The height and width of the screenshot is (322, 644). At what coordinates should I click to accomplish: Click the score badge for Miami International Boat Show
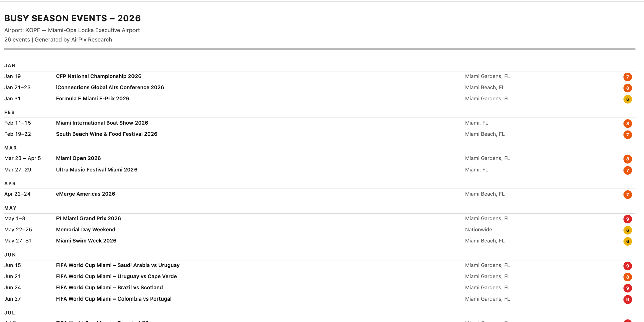point(627,124)
